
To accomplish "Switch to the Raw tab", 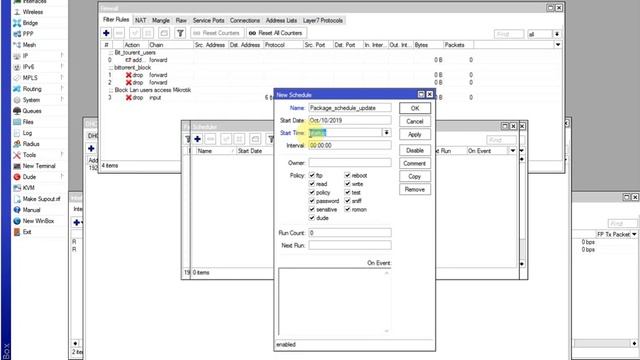I will [181, 20].
